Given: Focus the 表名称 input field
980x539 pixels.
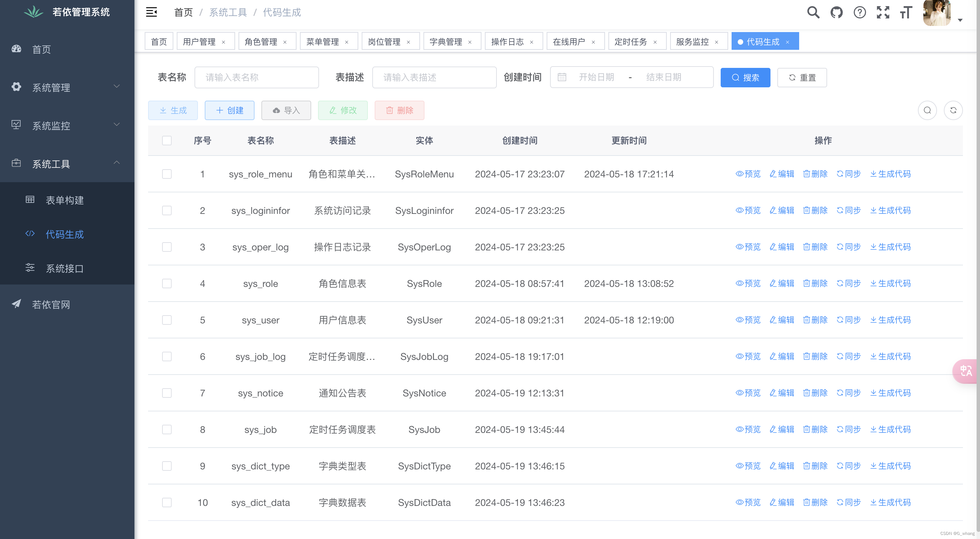Looking at the screenshot, I should point(256,77).
